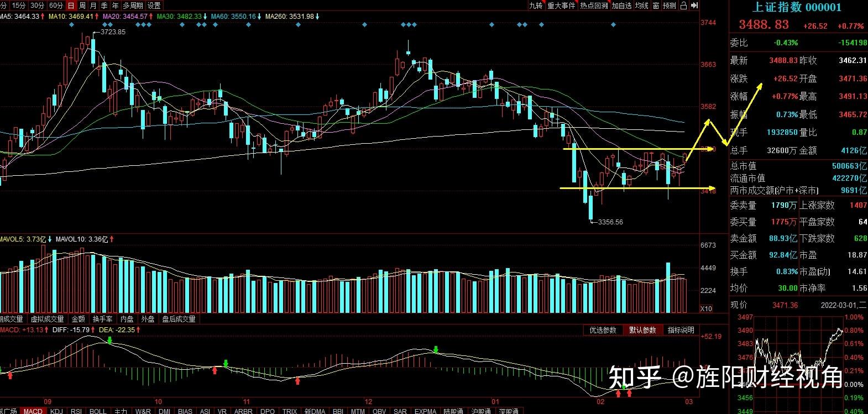Switch to 60分 period

(x=56, y=6)
